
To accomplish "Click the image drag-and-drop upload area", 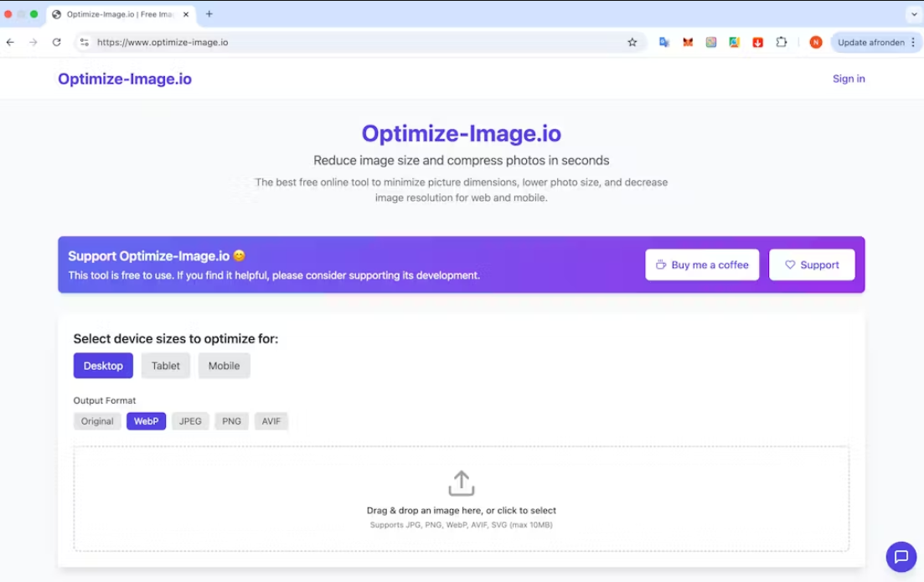I will point(462,498).
